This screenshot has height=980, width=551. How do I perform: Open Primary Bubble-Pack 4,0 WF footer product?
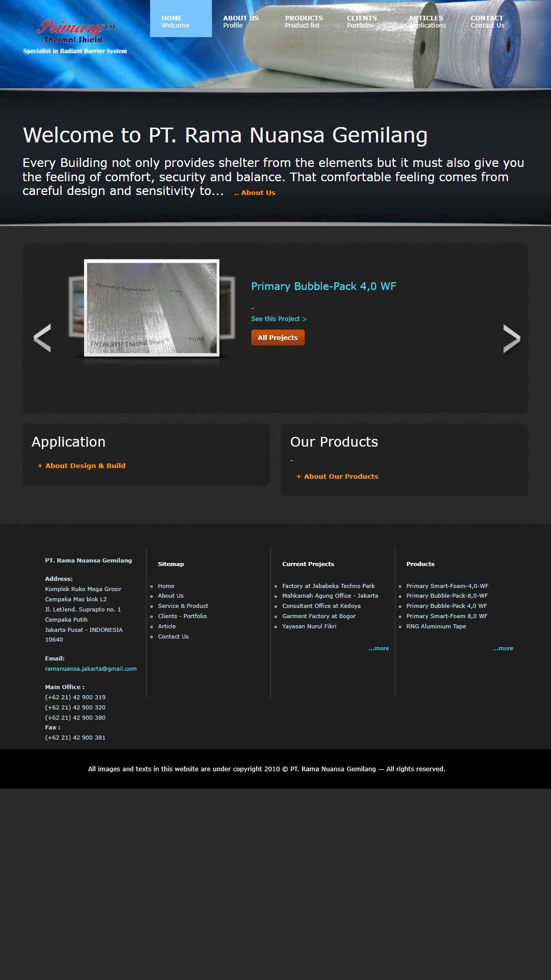coord(447,606)
